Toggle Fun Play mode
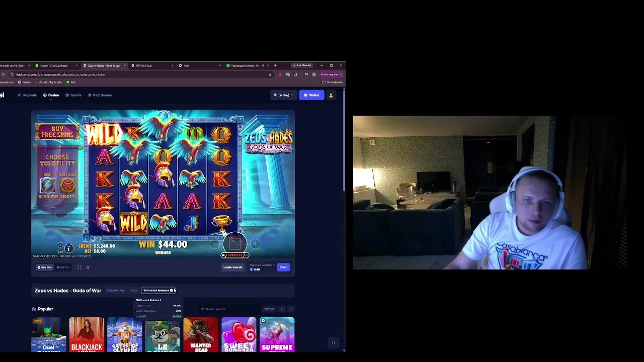This screenshot has width=644, height=362. (x=63, y=267)
